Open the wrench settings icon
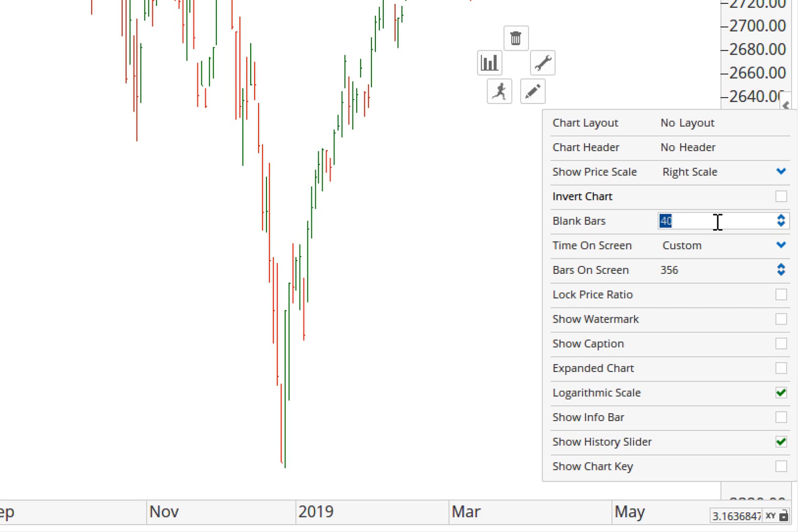 coord(543,63)
